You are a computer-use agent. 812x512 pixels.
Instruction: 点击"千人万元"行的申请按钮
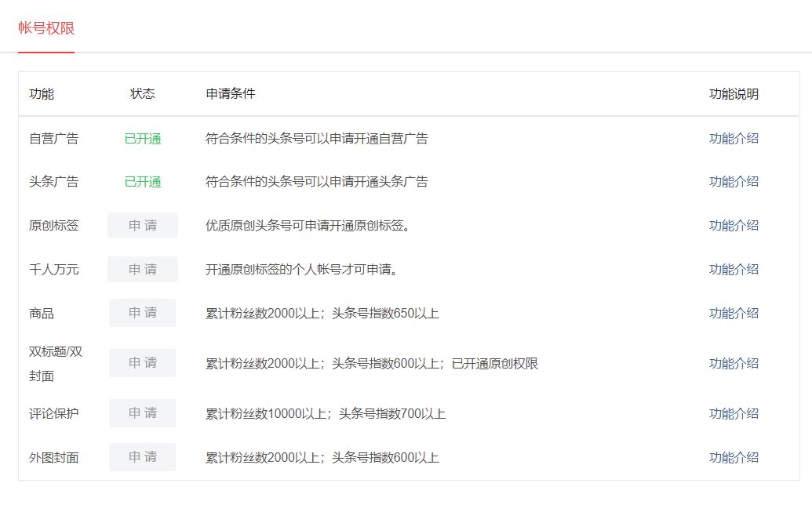(142, 269)
